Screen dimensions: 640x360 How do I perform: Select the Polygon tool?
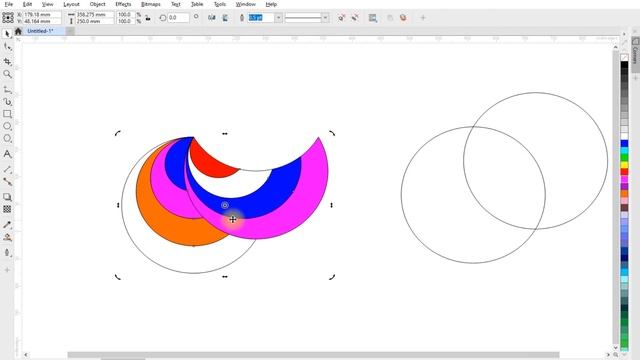7,139
